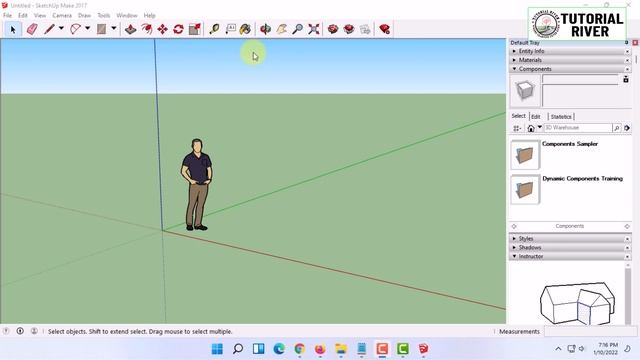Switch to the Statistics tab in Components

point(561,117)
